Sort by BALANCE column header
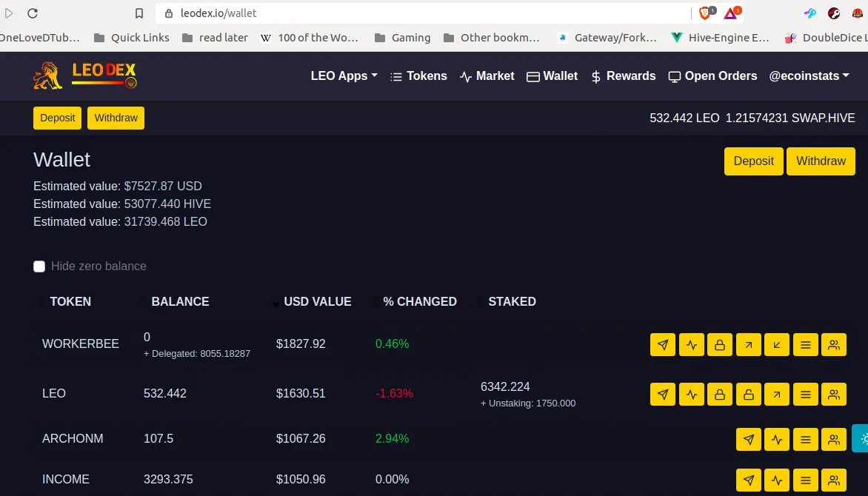Viewport: 868px width, 496px height. tap(180, 302)
